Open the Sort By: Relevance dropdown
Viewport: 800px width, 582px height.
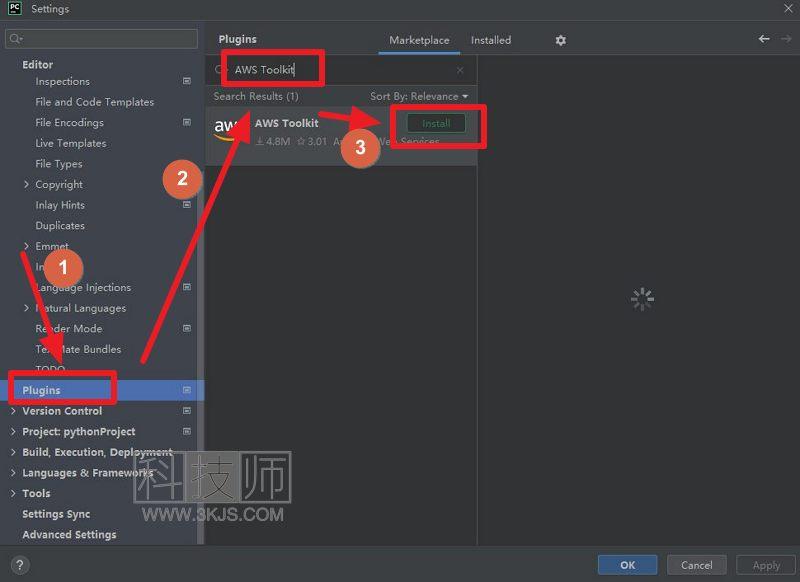tap(419, 96)
